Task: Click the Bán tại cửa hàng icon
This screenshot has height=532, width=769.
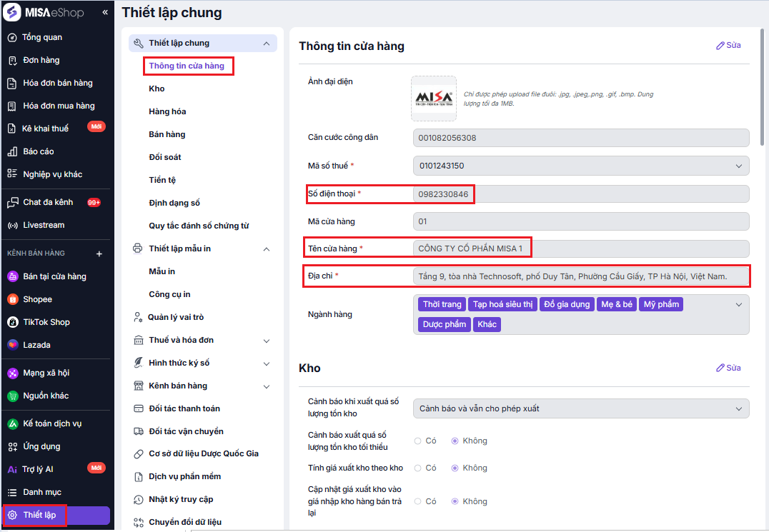Action: (x=13, y=276)
